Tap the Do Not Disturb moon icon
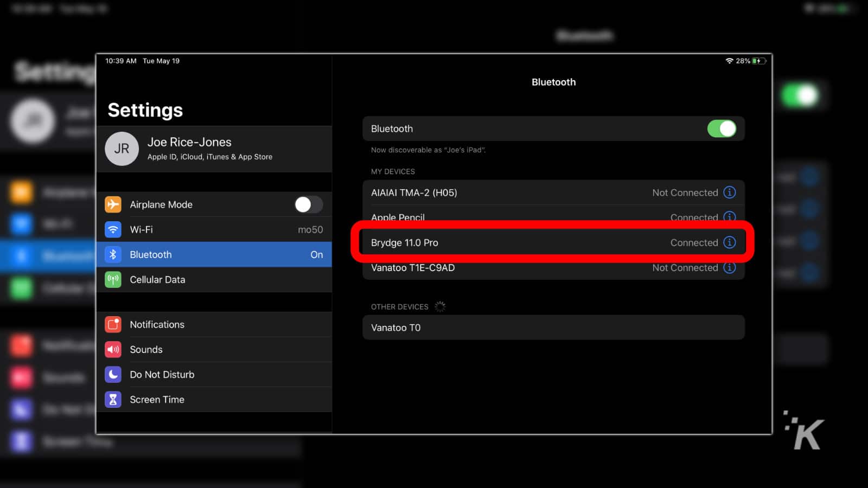 point(113,374)
